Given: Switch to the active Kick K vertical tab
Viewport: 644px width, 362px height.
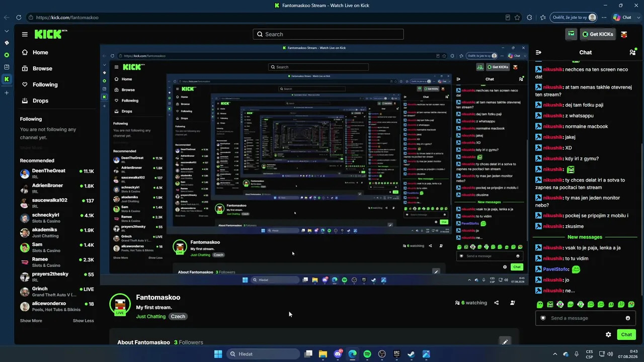Looking at the screenshot, I should [7, 79].
